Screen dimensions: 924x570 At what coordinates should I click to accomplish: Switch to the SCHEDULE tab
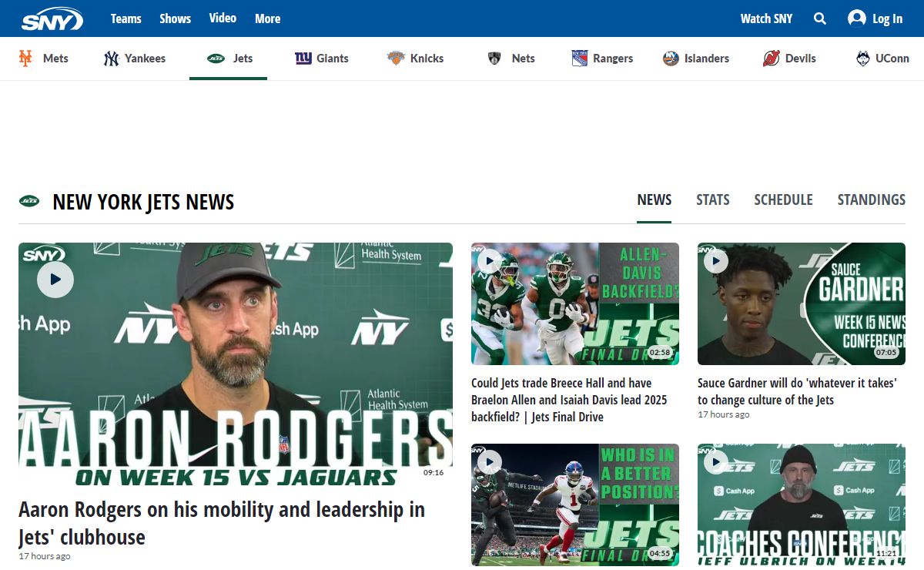pos(783,199)
